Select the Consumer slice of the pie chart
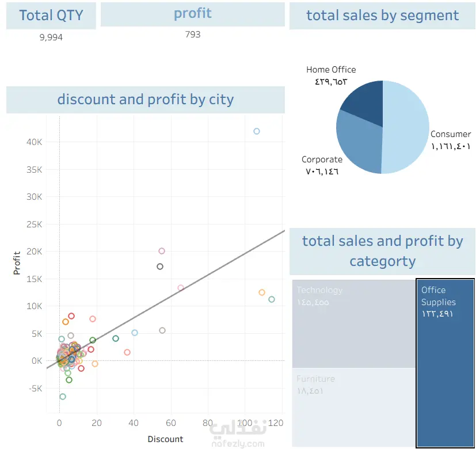 [407, 128]
